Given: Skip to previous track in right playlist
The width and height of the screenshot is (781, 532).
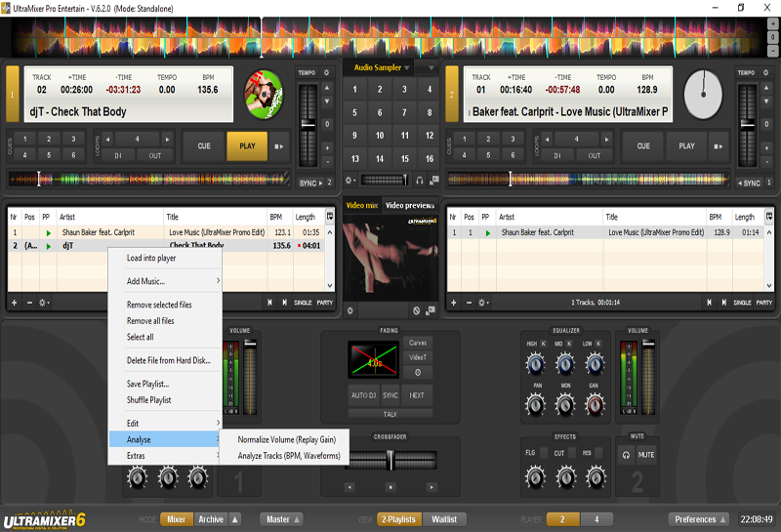Looking at the screenshot, I should pos(709,303).
